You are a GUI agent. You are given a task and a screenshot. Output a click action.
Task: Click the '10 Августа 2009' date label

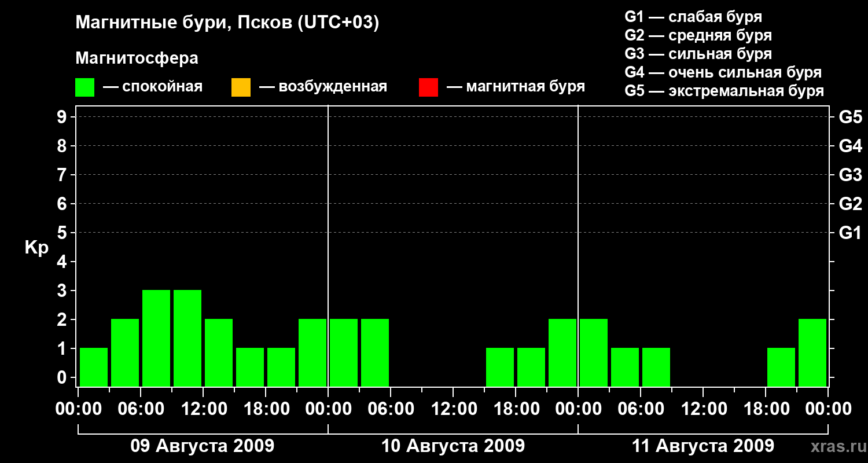[453, 446]
